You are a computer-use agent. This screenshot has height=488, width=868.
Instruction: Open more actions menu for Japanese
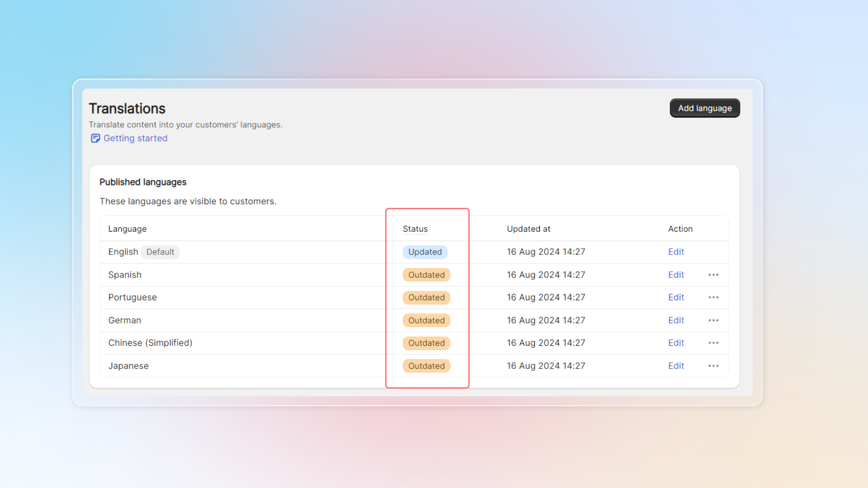tap(713, 366)
